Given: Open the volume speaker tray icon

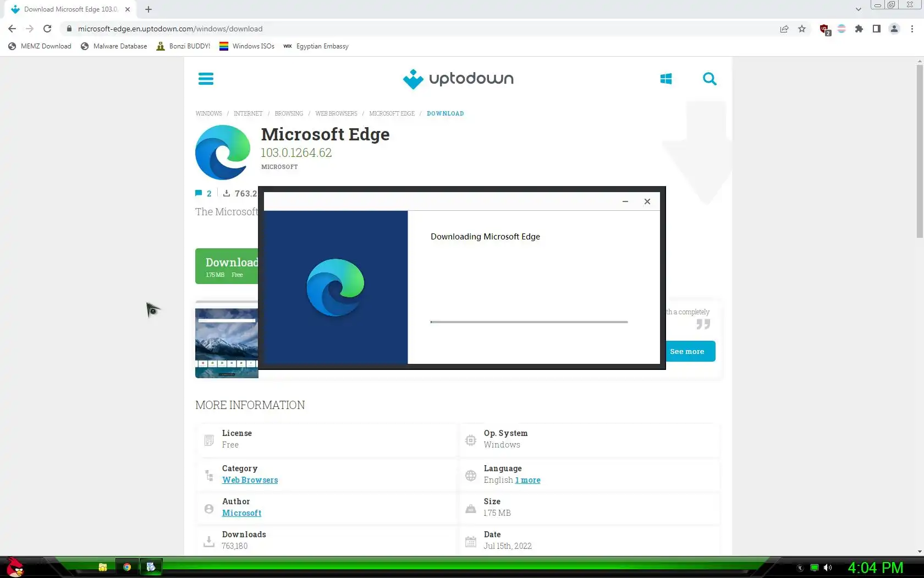Looking at the screenshot, I should point(828,568).
